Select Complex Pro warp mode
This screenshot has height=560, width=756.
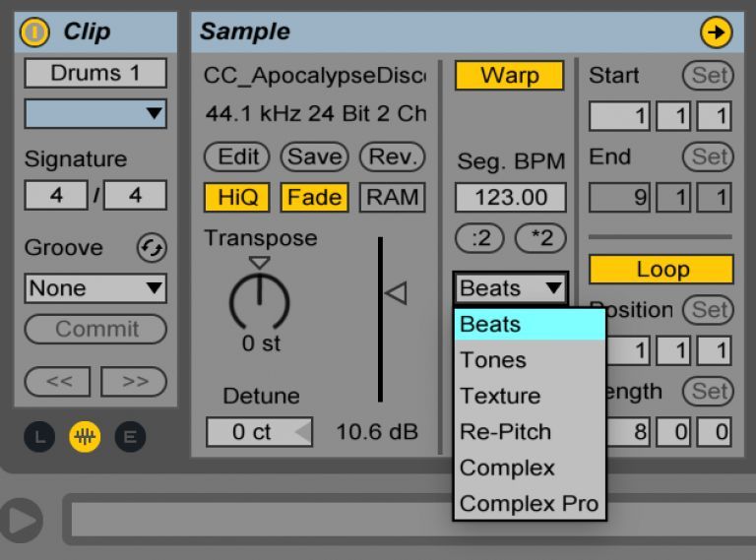click(x=530, y=503)
